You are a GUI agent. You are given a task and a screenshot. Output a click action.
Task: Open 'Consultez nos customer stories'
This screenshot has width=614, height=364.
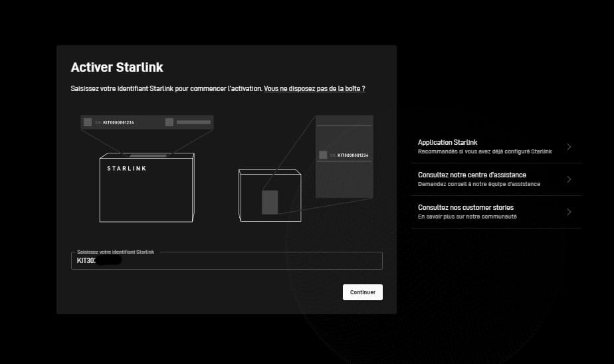[x=496, y=212]
